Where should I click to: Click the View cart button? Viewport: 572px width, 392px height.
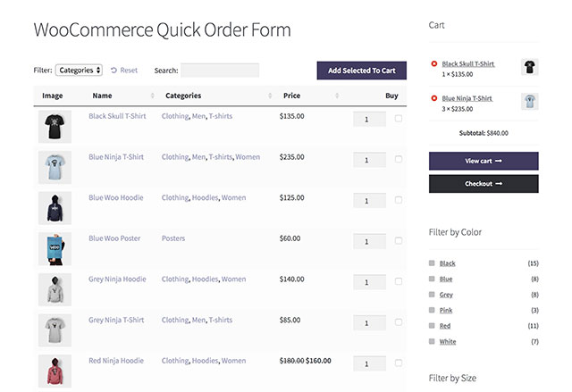[484, 161]
